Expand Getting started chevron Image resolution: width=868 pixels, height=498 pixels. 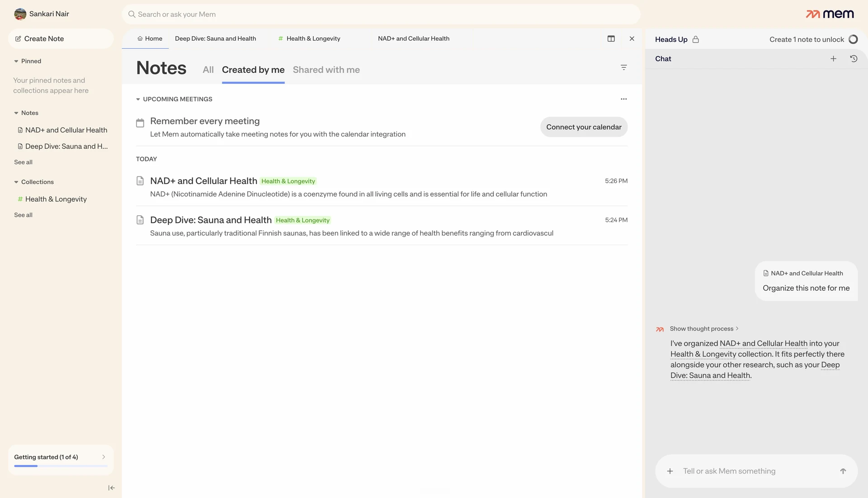[x=104, y=457]
